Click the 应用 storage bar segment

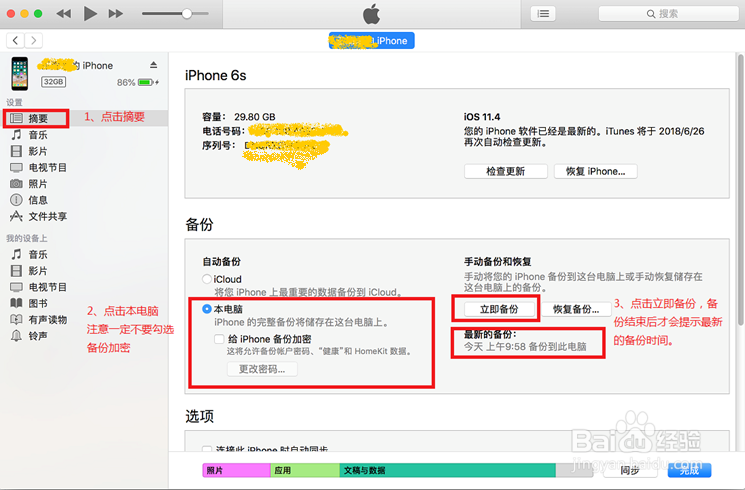(305, 470)
